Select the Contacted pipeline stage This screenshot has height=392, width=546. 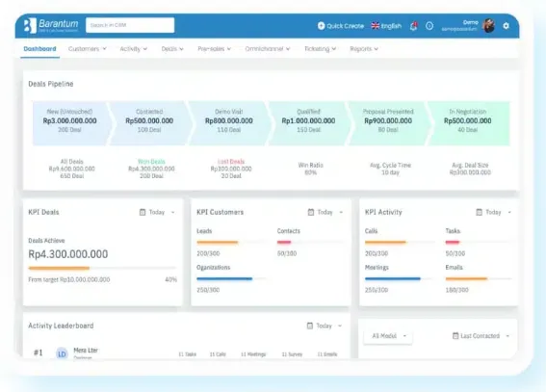point(149,123)
